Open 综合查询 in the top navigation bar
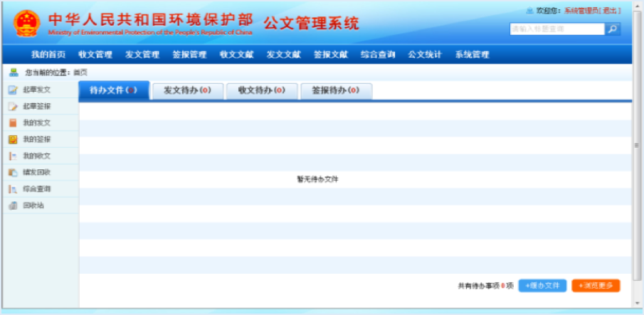This screenshot has height=315, width=644. [378, 55]
